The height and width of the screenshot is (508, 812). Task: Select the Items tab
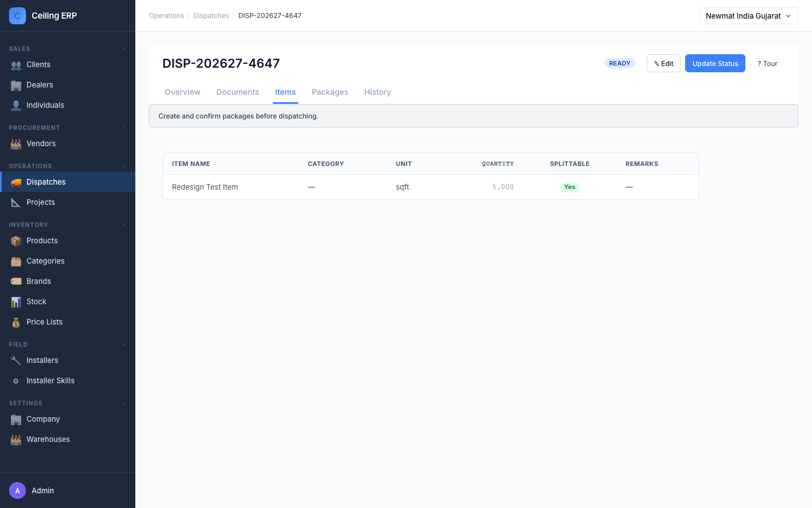[x=285, y=92]
